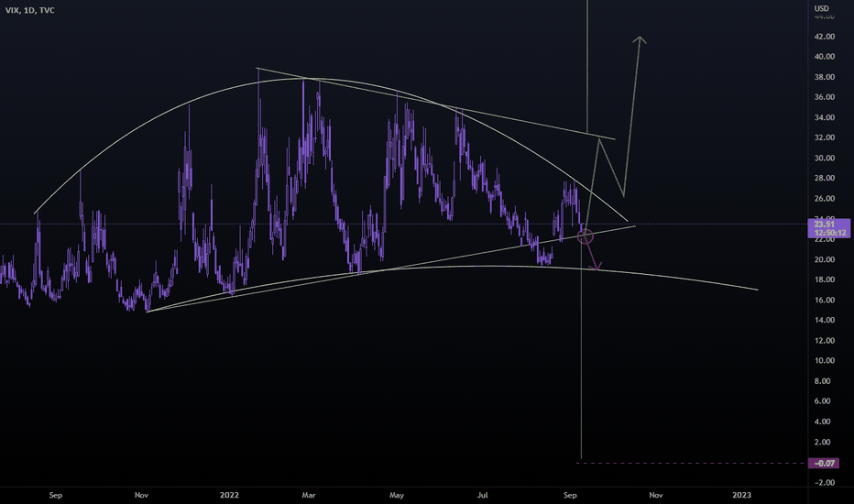Image resolution: width=854 pixels, height=504 pixels.
Task: Click the 10.00 price axis label
Action: [824, 361]
